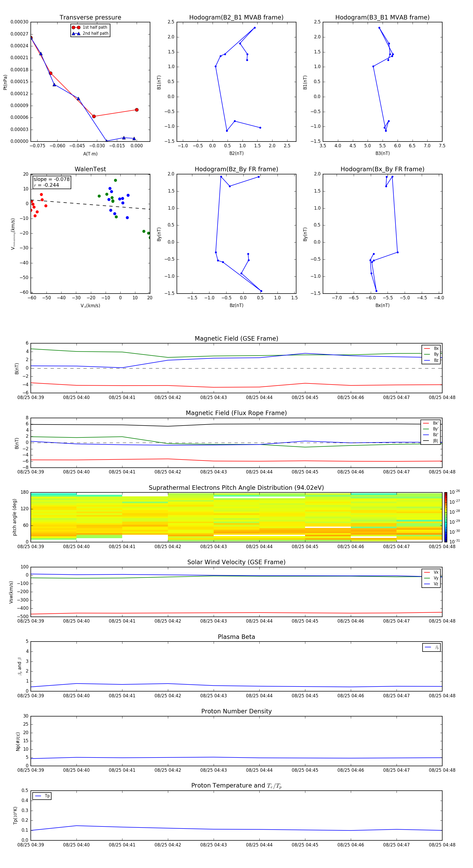Viewport: 473px width, 868px height.
Task: Click the "Proton Temperature and Te/Tp" title
Action: [236, 786]
